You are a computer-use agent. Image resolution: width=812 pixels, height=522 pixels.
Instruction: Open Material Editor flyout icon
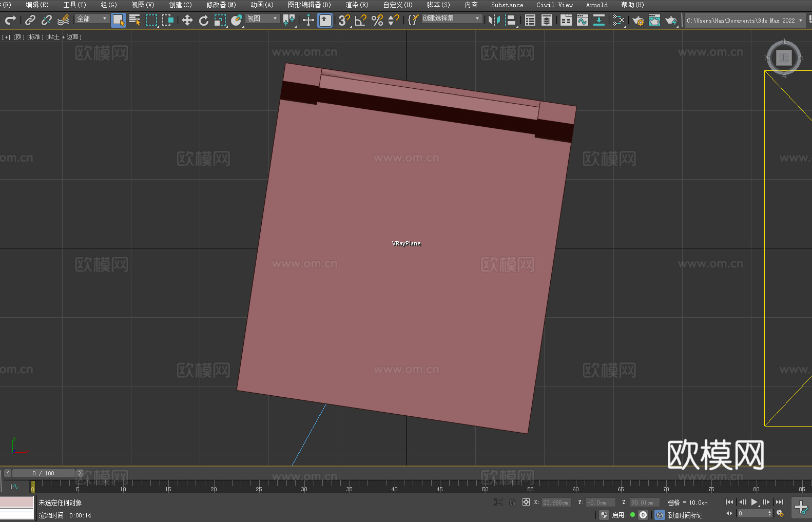(618, 20)
